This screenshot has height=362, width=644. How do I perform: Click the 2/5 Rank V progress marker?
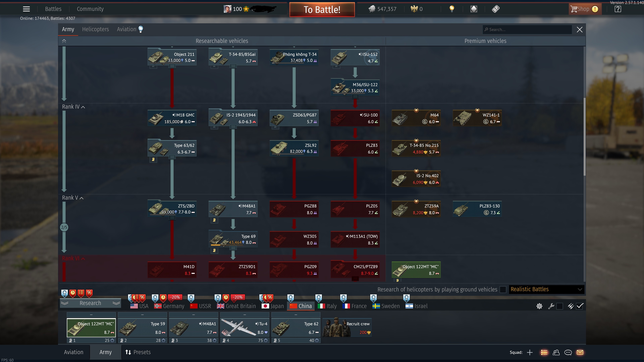pyautogui.click(x=64, y=227)
